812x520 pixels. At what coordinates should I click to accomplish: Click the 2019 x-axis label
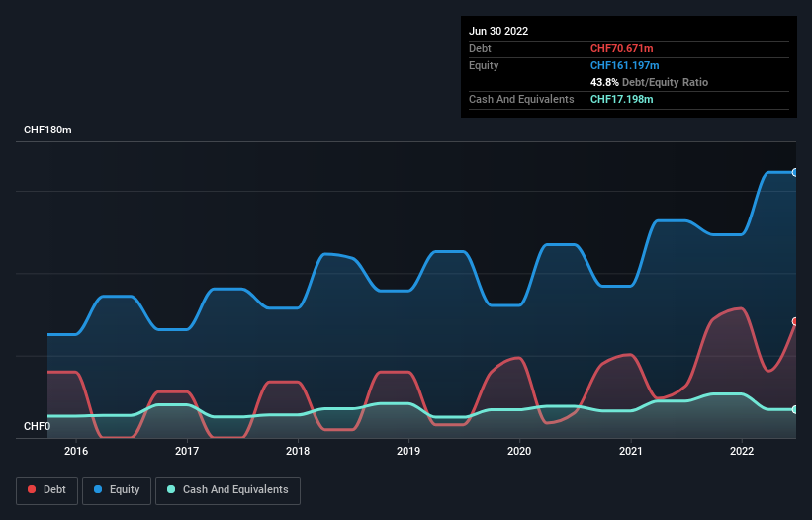(408, 451)
